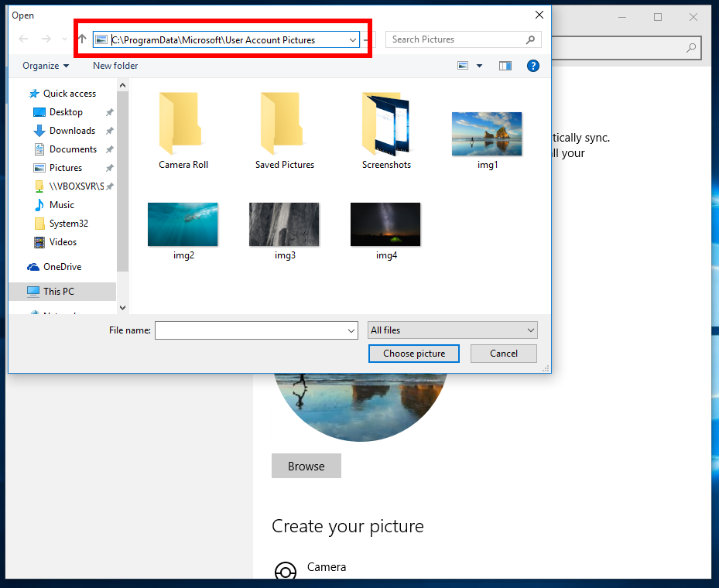Viewport: 719px width, 588px height.
Task: Open the change view dropdown arrow
Action: point(479,66)
